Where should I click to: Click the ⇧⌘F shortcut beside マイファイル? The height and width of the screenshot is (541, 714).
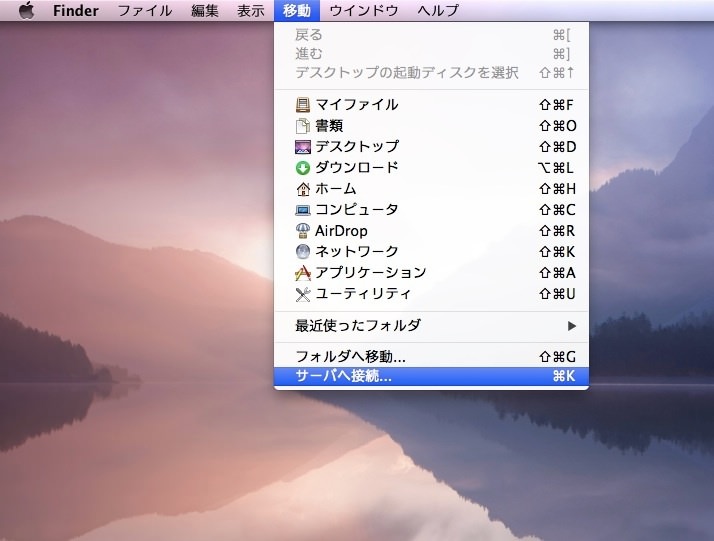(556, 105)
